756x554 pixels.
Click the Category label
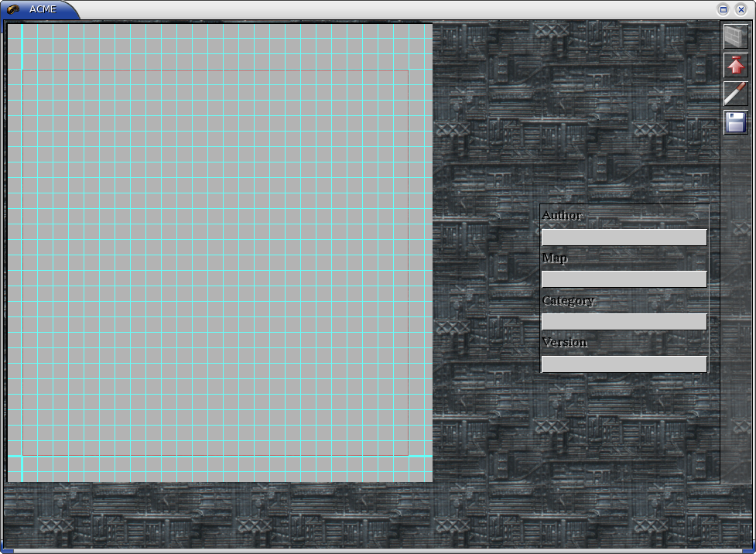pos(569,301)
